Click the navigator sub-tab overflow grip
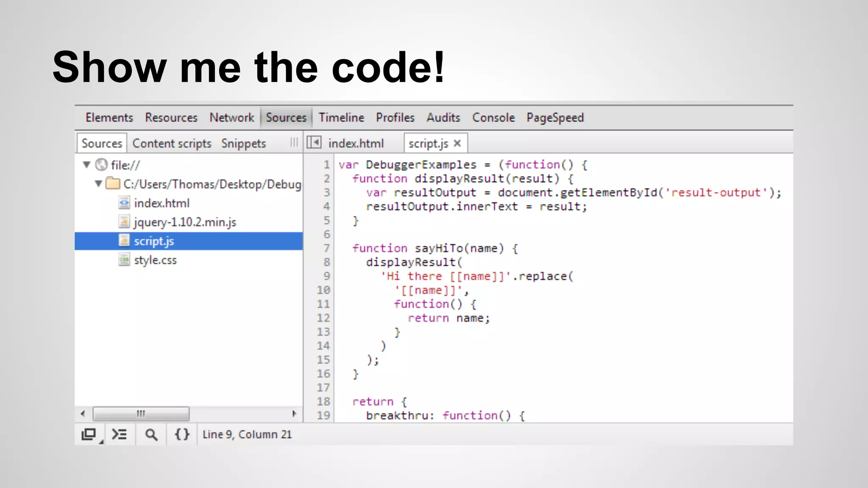868x488 pixels. [x=294, y=143]
